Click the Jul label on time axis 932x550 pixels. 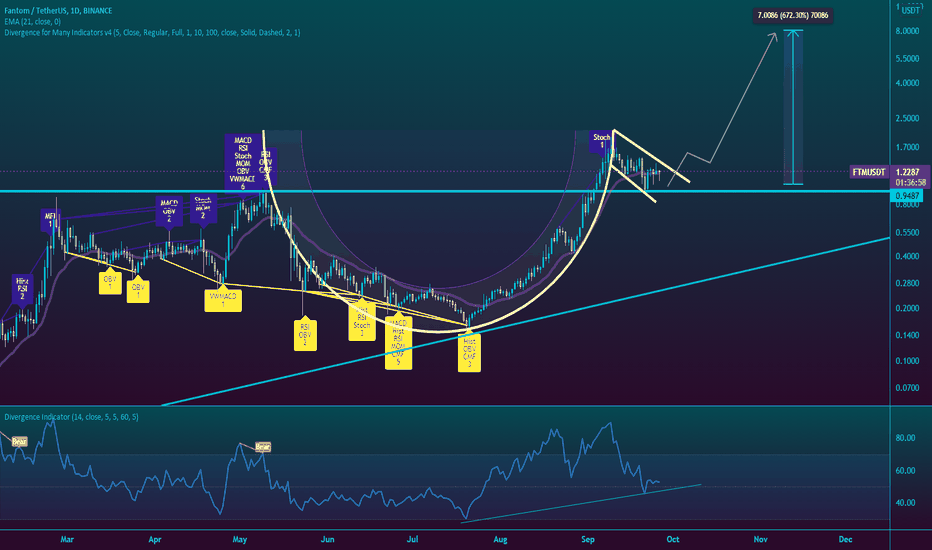413,539
